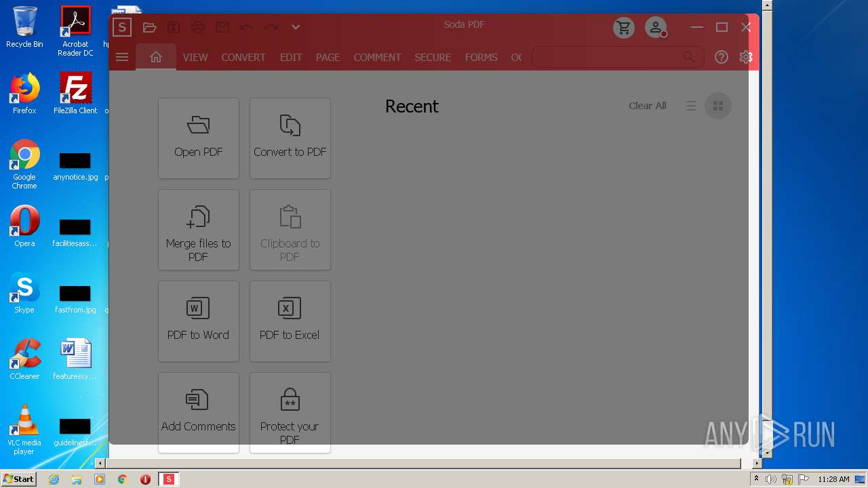This screenshot has height=488, width=868.
Task: Click the Open PDF tile
Action: [199, 138]
